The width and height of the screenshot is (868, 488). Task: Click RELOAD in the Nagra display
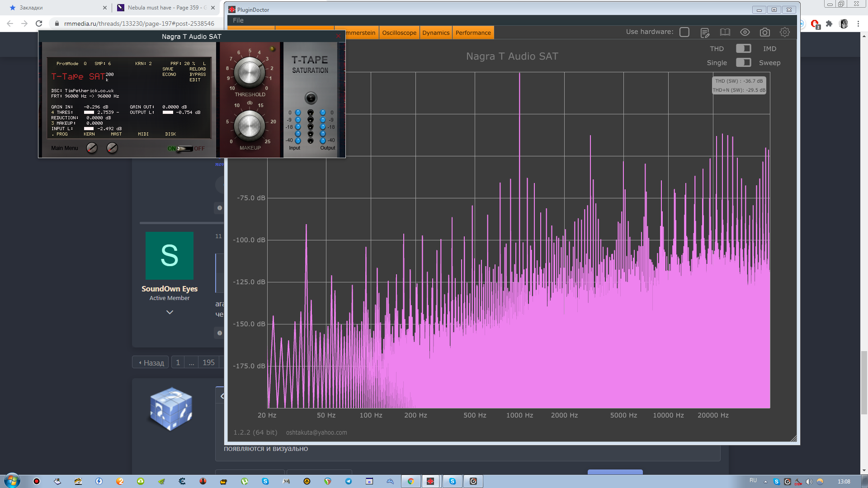[x=198, y=69]
